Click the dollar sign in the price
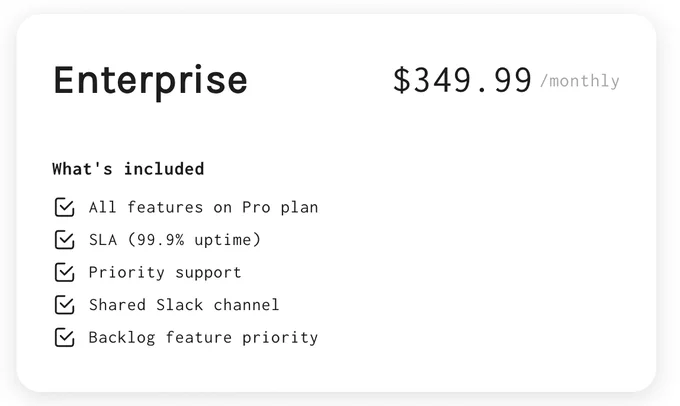Viewport: 680px width, 406px height. coord(401,80)
